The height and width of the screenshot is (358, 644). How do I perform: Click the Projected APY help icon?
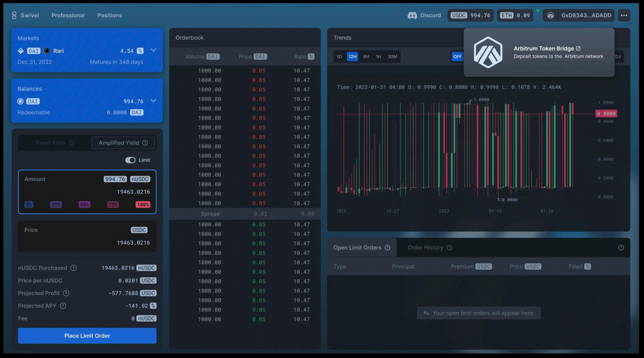point(63,306)
